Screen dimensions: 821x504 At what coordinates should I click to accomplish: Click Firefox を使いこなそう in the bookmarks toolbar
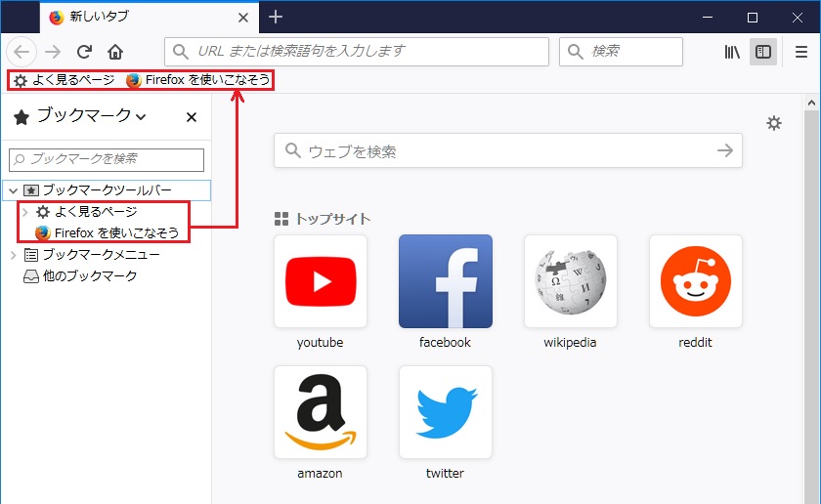(197, 80)
